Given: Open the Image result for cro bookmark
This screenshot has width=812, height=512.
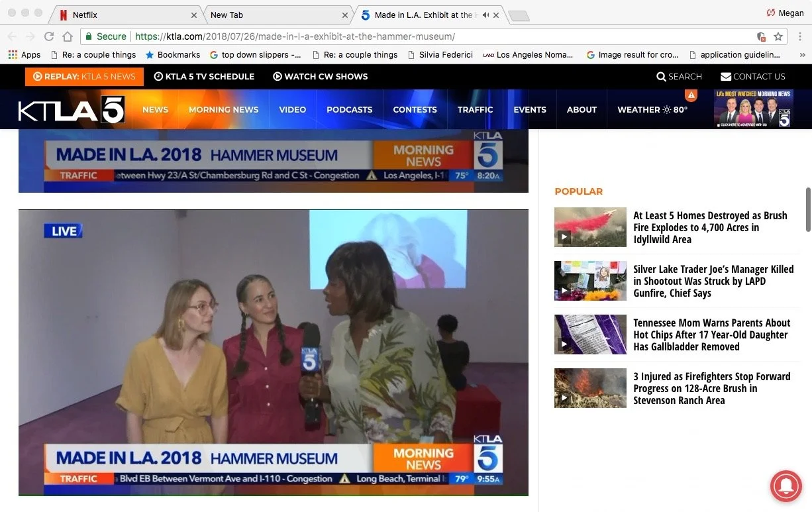Looking at the screenshot, I should (633, 55).
